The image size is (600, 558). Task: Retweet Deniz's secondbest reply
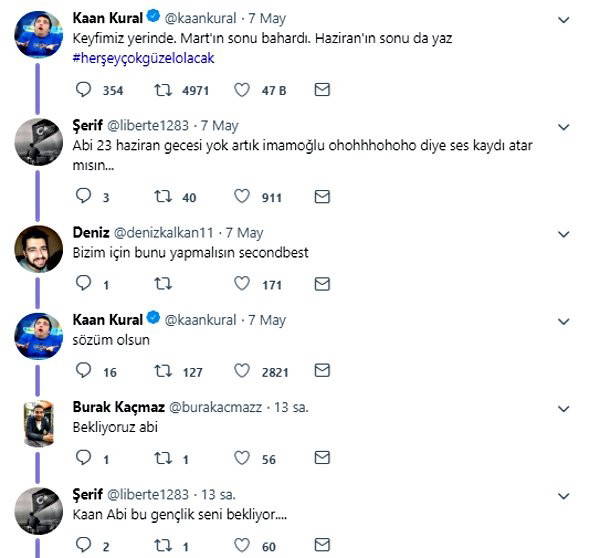point(161,285)
